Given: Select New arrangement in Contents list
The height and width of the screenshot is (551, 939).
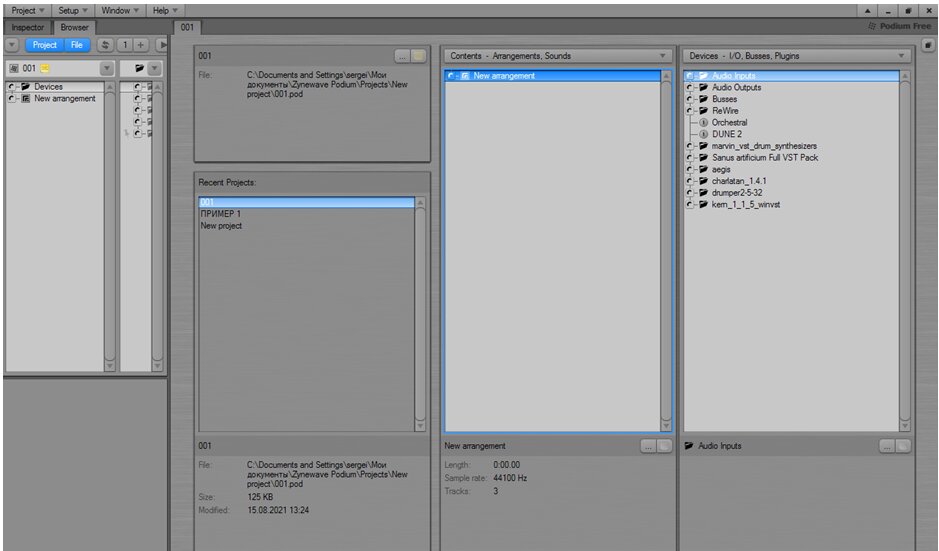Looking at the screenshot, I should tap(552, 76).
